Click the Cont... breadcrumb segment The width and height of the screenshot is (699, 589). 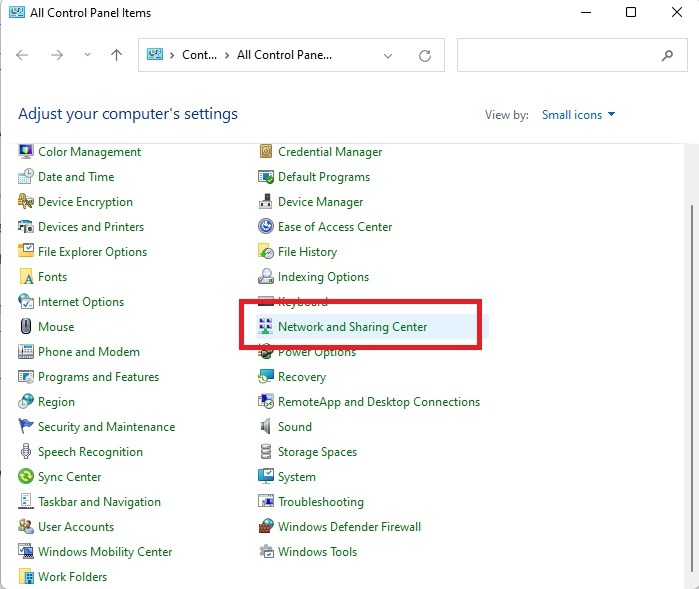tap(199, 55)
